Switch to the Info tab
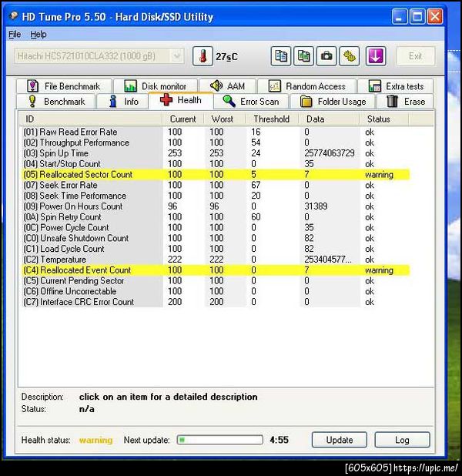Screen dimensions: 462x476 (122, 102)
